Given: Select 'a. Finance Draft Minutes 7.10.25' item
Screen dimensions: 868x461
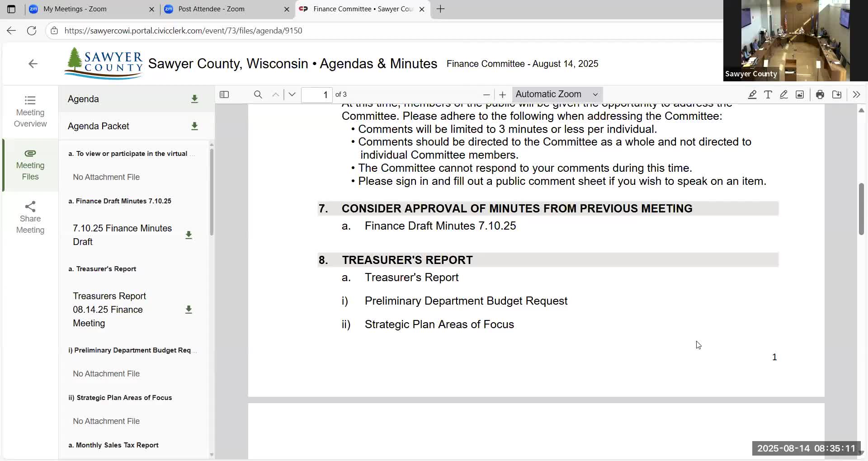Looking at the screenshot, I should pyautogui.click(x=120, y=201).
